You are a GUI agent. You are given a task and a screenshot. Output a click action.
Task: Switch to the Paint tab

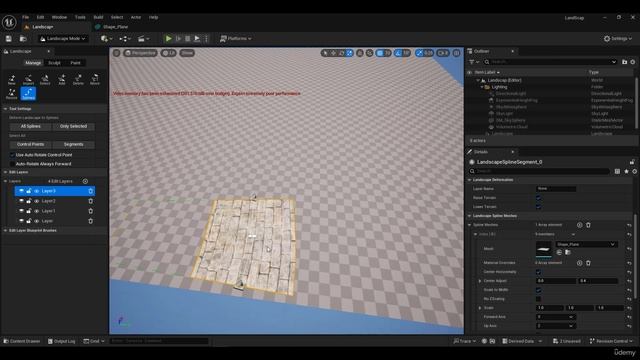[76, 63]
